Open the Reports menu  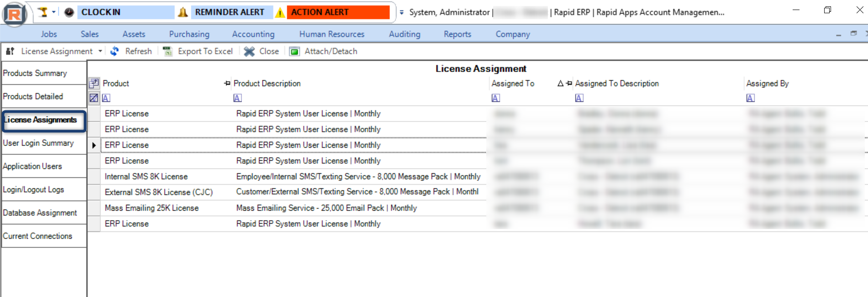(458, 34)
